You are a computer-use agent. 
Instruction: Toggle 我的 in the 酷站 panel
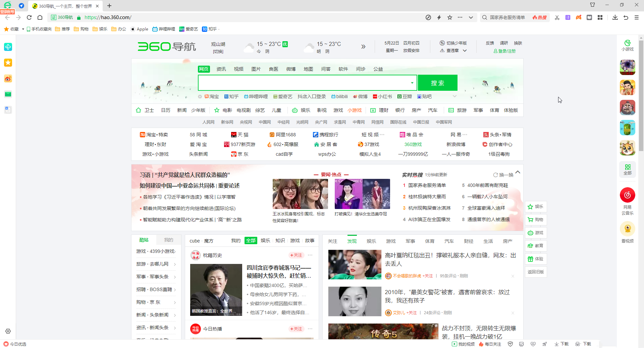(x=168, y=240)
